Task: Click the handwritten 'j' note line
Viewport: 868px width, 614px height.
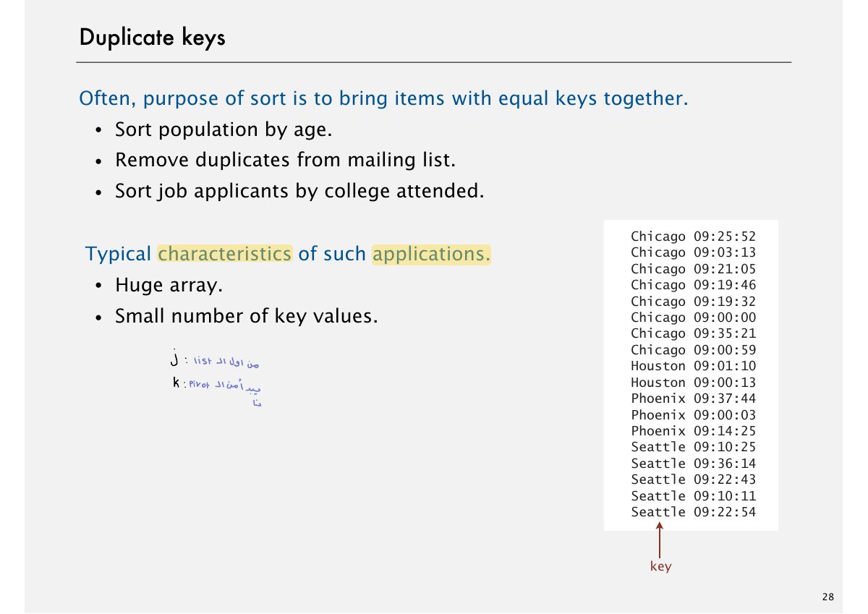Action: tap(214, 359)
